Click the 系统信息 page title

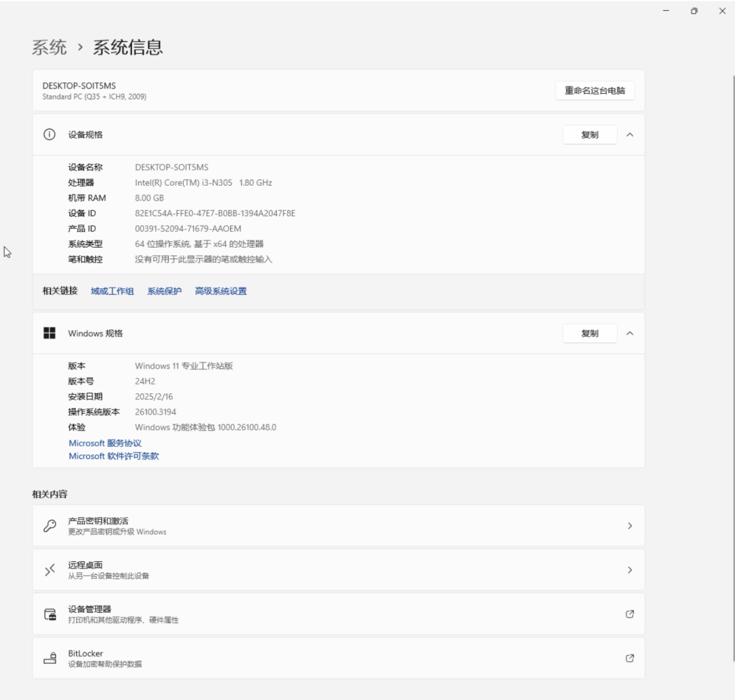[127, 48]
